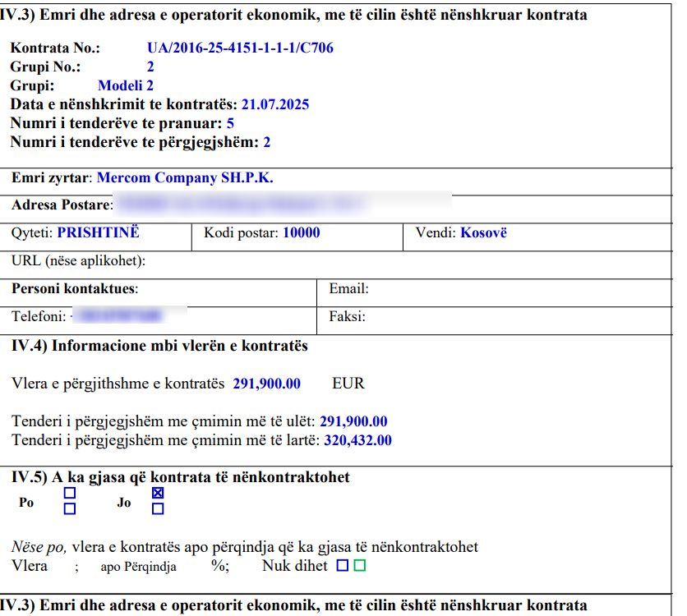Tick the blue Nuk dihet checkbox
The height and width of the screenshot is (616, 687).
click(343, 566)
